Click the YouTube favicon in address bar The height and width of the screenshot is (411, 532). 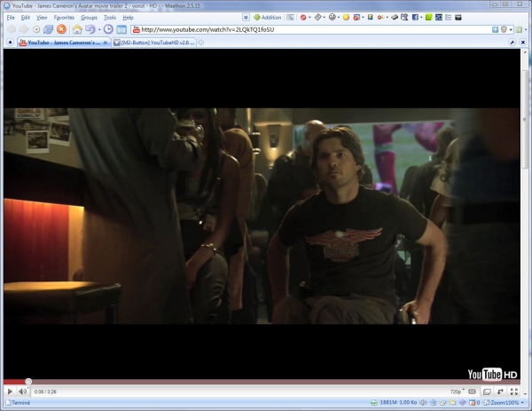tap(137, 29)
